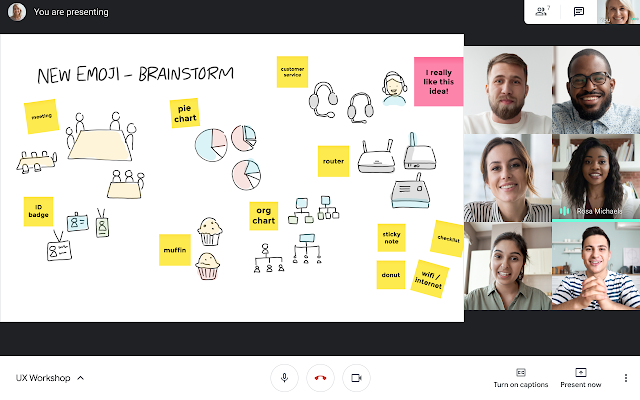This screenshot has width=640, height=400.
Task: Open the Present now menu
Action: click(x=581, y=377)
